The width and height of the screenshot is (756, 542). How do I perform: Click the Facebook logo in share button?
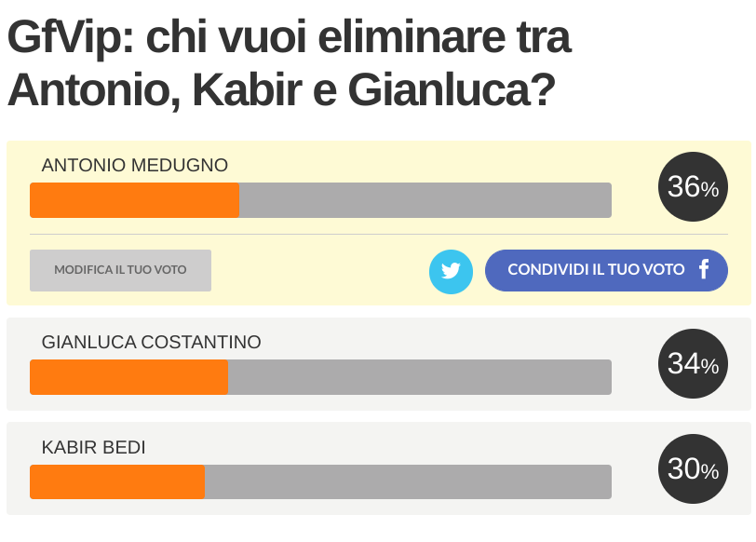[x=704, y=269]
